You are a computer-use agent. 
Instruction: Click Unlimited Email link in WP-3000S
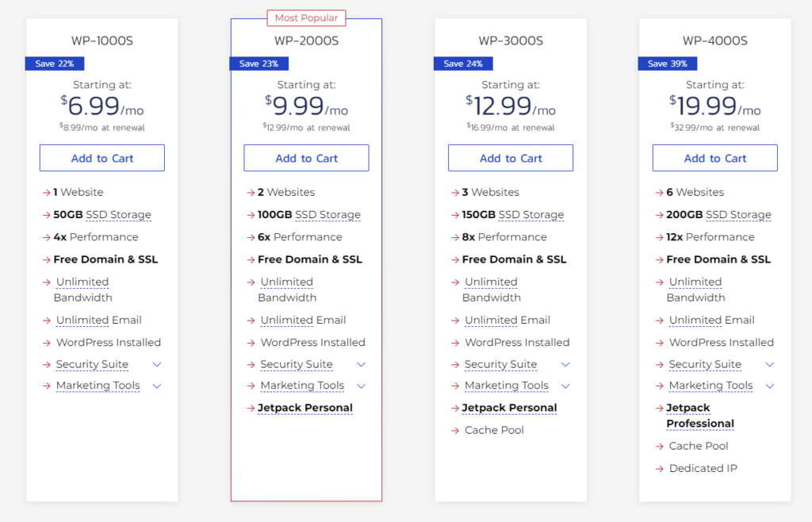click(507, 320)
